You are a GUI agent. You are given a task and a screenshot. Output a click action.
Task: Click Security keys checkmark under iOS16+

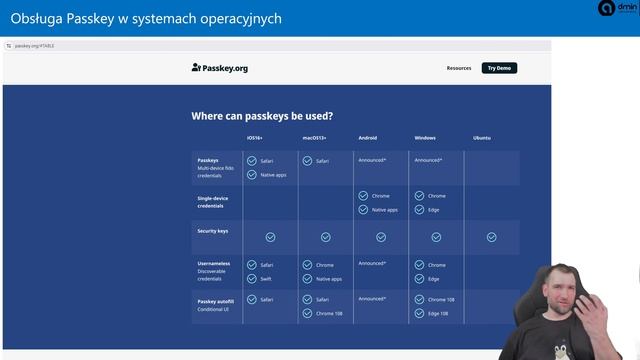coord(270,237)
